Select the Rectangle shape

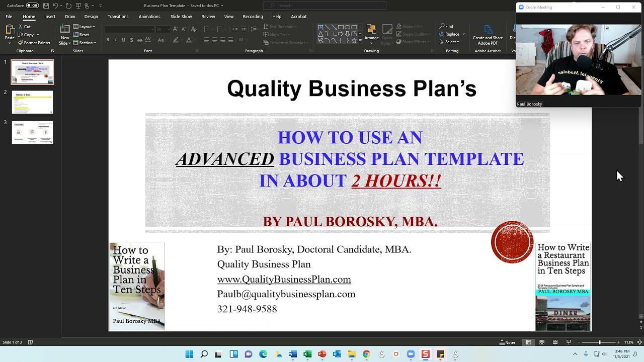pyautogui.click(x=341, y=27)
